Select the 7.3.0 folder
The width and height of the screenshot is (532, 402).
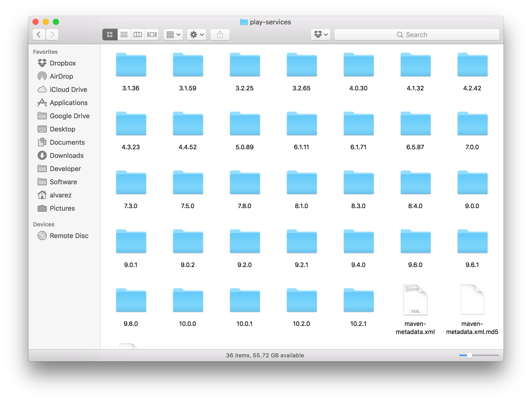pos(131,182)
